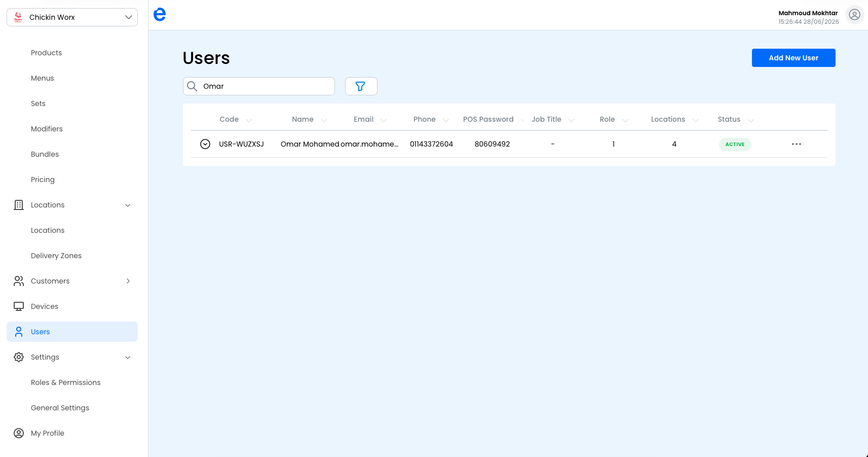The image size is (868, 457).
Task: Open the Bundles page
Action: click(45, 154)
